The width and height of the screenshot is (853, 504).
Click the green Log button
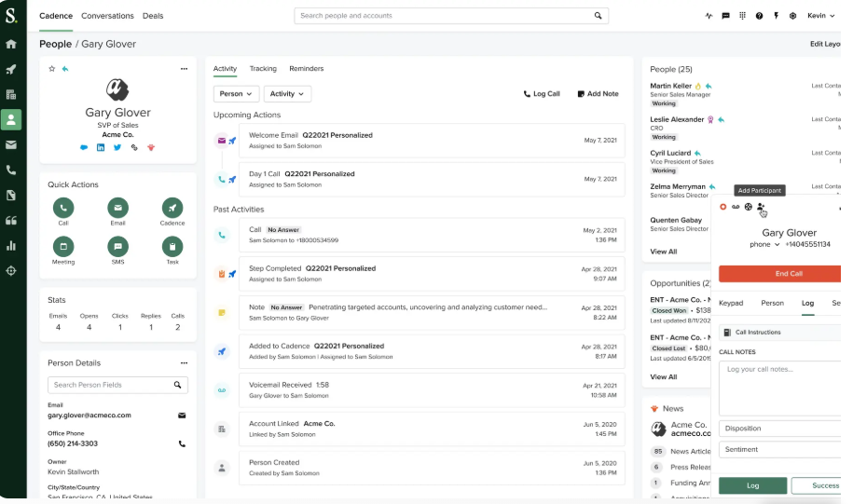point(752,485)
